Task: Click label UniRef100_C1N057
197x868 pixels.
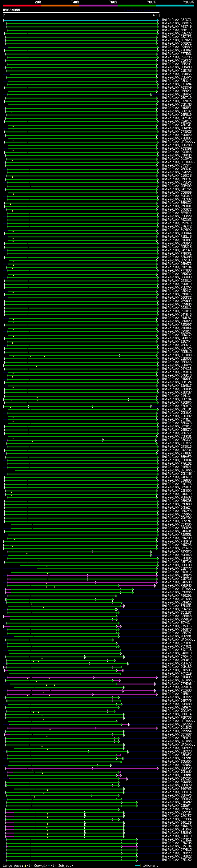Action: tap(177, 94)
